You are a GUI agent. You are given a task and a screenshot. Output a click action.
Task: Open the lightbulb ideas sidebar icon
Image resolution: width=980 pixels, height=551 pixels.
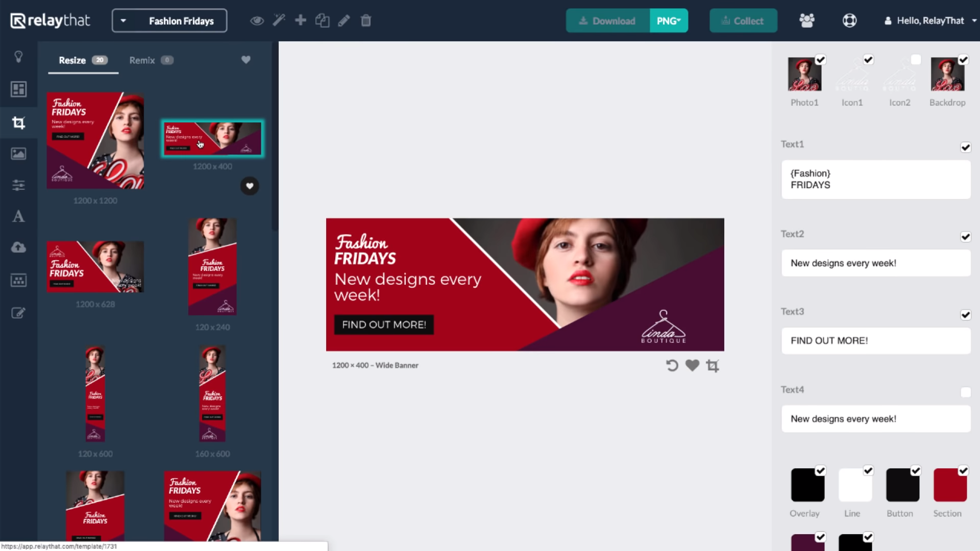point(18,57)
